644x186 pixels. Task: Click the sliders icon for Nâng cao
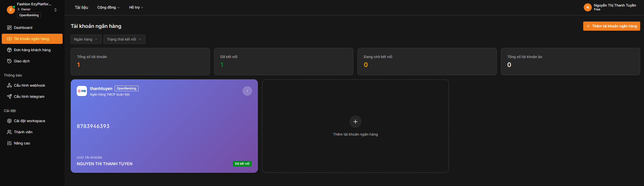[x=9, y=143]
